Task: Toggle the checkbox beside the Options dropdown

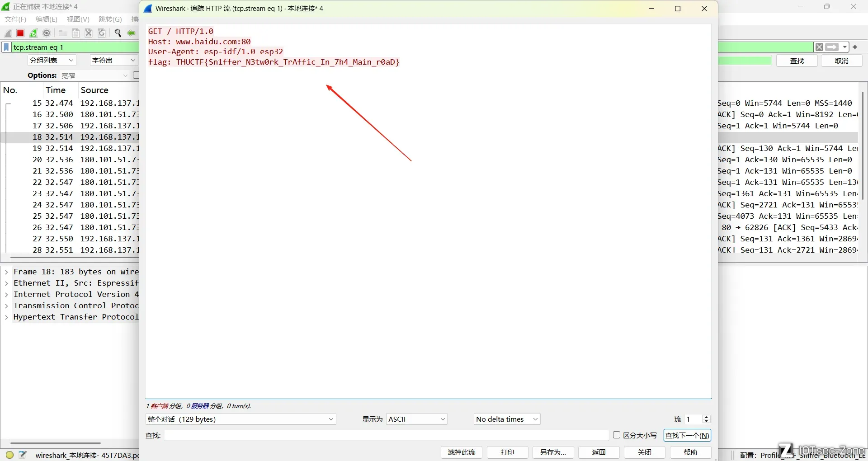Action: (x=136, y=75)
